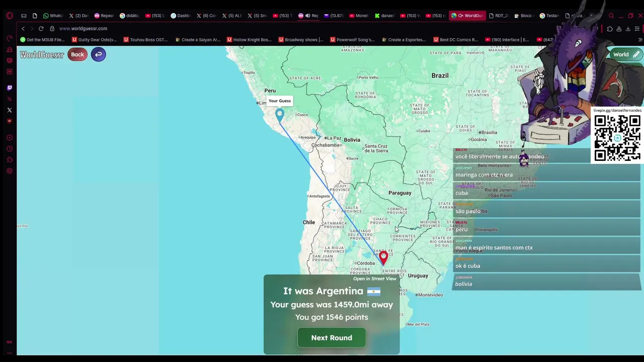
Task: Open the Opera GX main menu icon
Action: click(9, 16)
